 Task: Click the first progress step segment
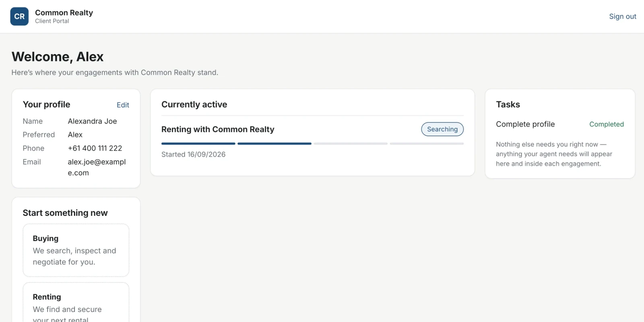[x=198, y=144]
